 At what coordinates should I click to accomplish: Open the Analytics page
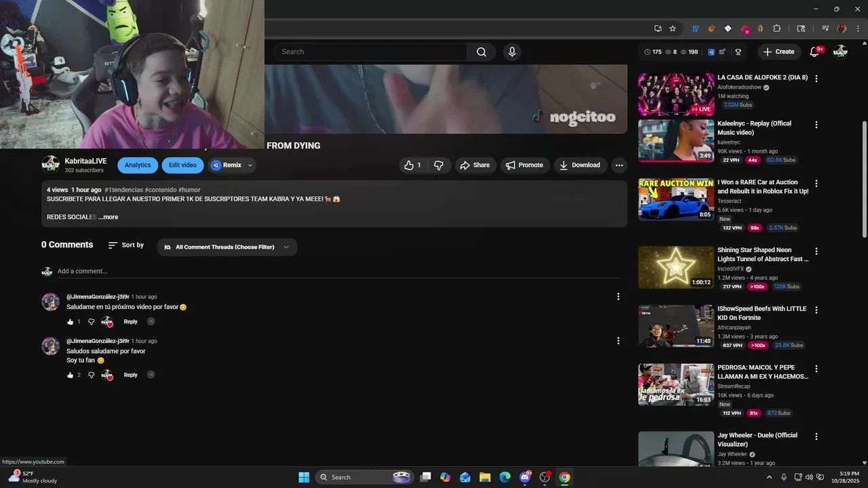(x=138, y=165)
